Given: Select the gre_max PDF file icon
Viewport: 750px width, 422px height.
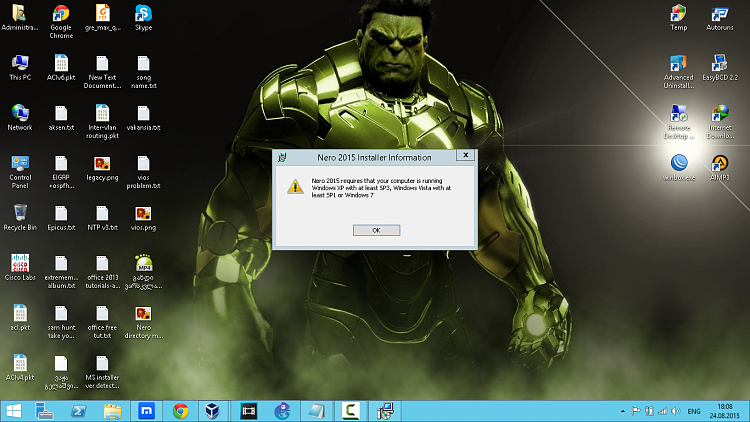Looking at the screenshot, I should [x=102, y=18].
